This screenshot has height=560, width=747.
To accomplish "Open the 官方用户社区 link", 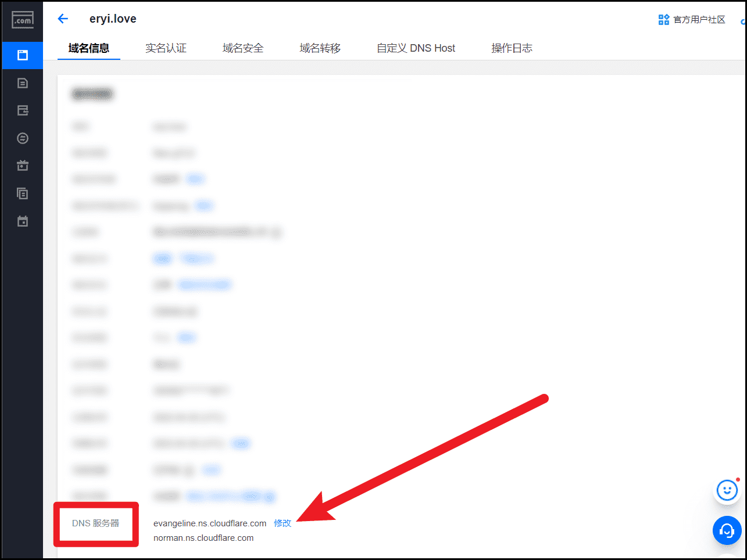I will coord(699,20).
